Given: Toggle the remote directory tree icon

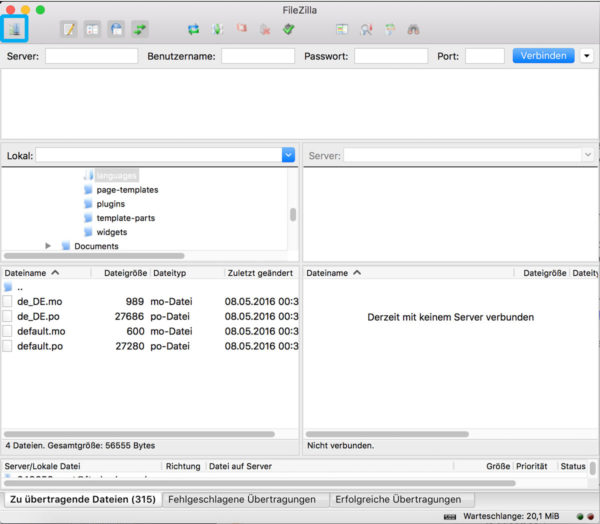Looking at the screenshot, I should click(x=116, y=29).
